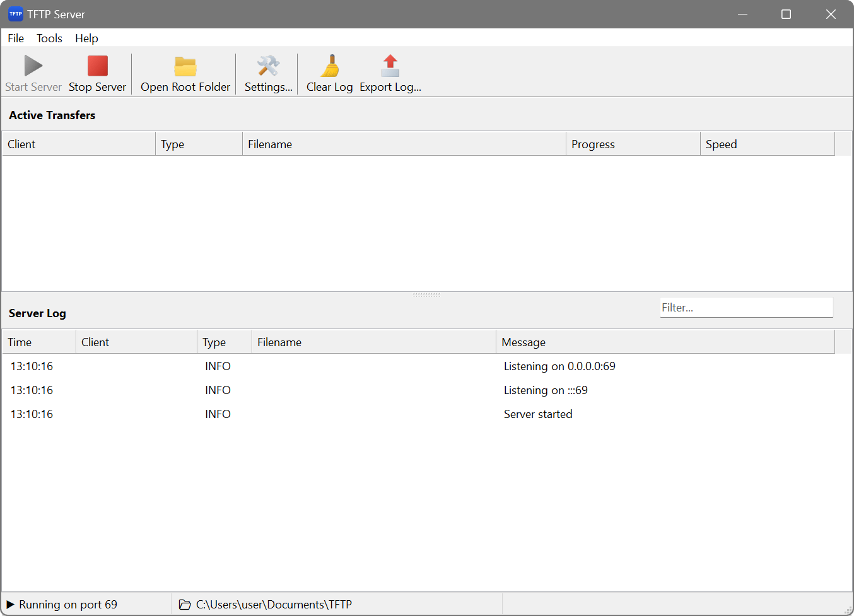
Task: Open the File menu
Action: [16, 38]
